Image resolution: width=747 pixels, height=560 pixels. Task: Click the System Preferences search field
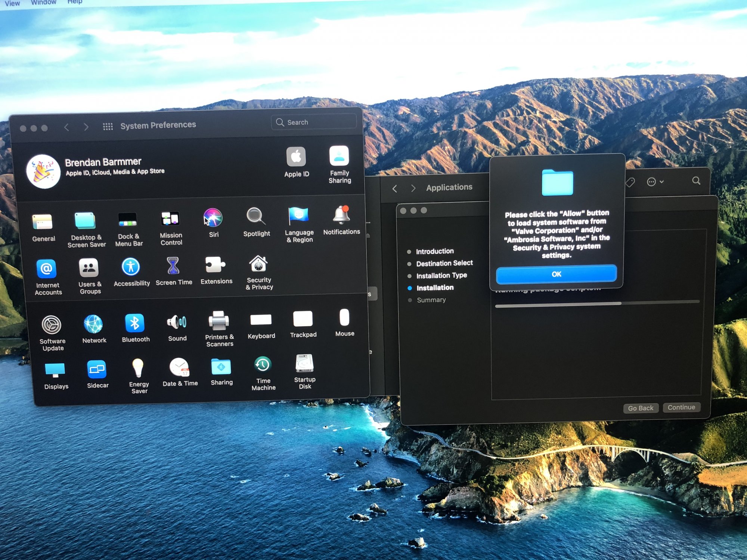click(314, 122)
